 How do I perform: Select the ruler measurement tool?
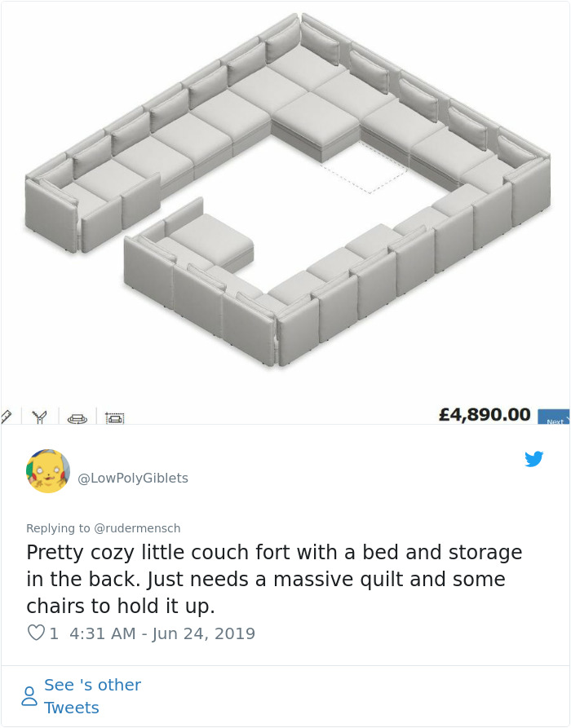tap(8, 416)
